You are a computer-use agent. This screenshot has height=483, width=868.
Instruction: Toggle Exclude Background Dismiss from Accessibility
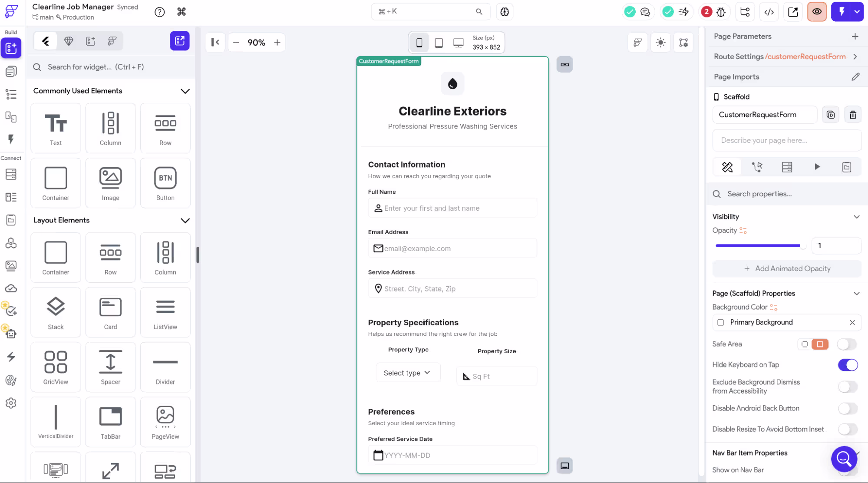tap(848, 387)
